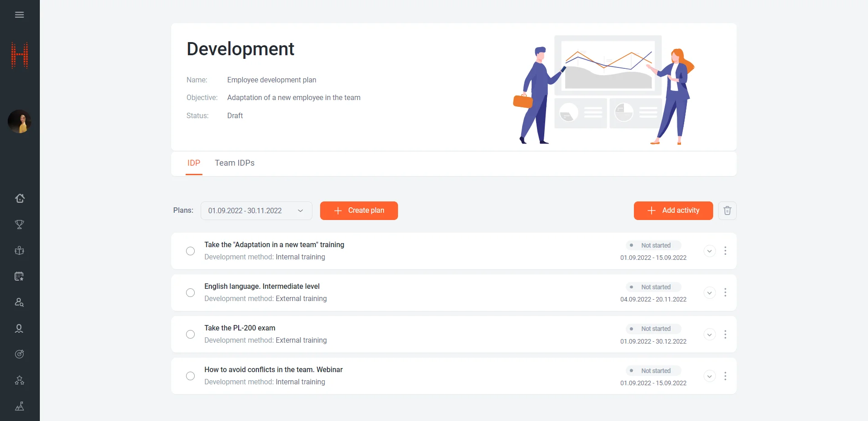Screen dimensions: 868x421
Task: Go to the Home icon in the sidebar
Action: click(19, 198)
